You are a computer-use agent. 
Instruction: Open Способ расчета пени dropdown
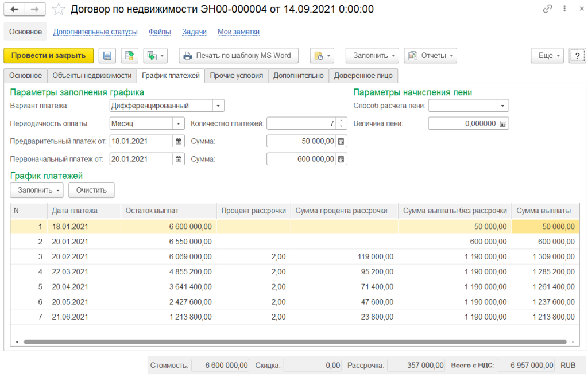click(503, 106)
